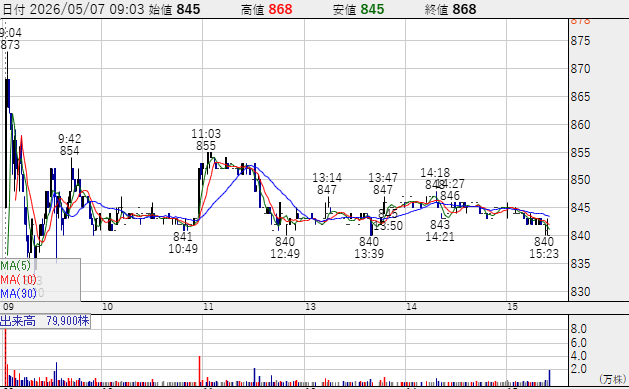This screenshot has width=629, height=389.
Task: Click the 840 13:39 low annotation
Action: [x=369, y=247]
